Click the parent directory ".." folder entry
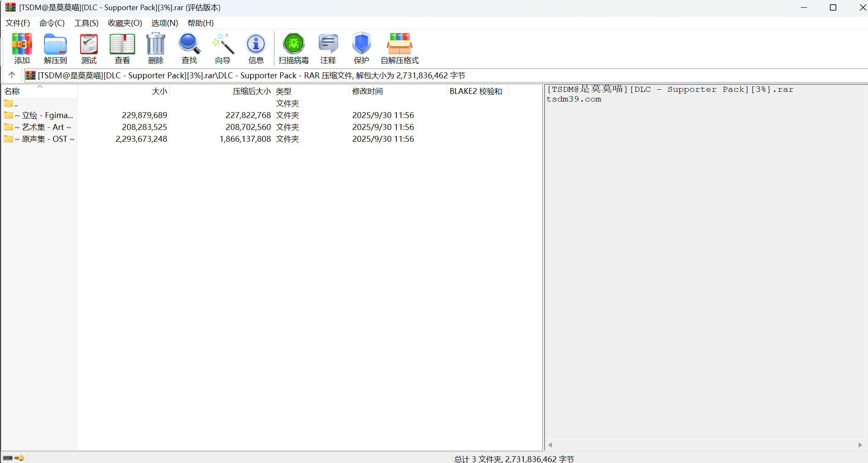Viewport: 868px width, 463px height. (x=11, y=103)
